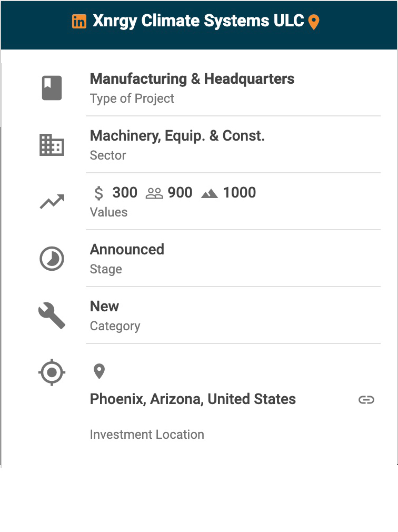This screenshot has height=532, width=398.
Task: Click the mountain area icon
Action: 210,193
